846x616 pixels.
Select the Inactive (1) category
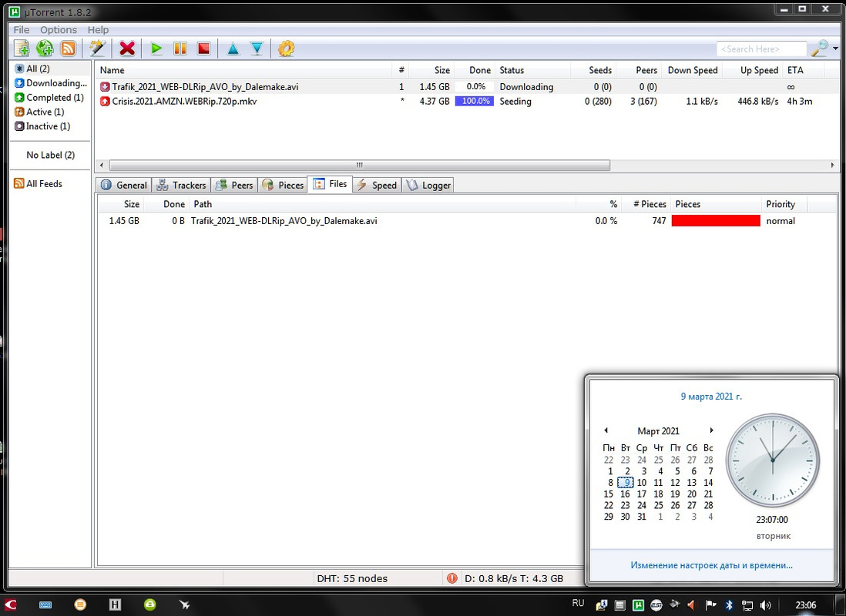point(42,126)
